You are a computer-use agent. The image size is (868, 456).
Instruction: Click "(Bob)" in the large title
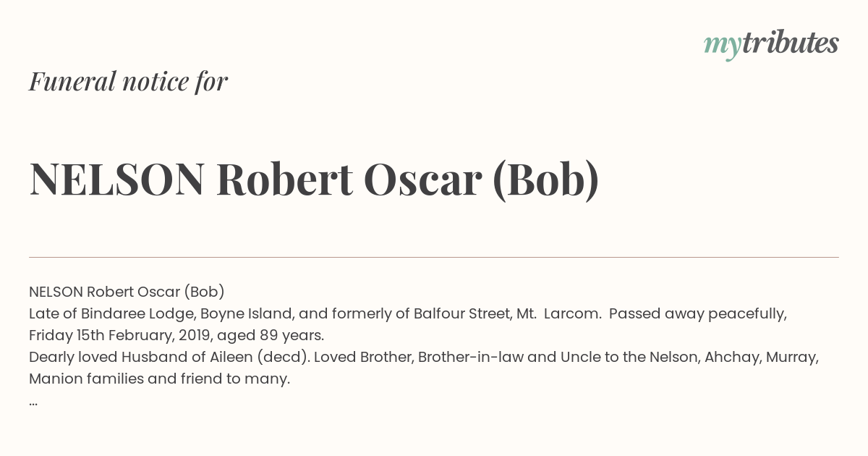(545, 180)
